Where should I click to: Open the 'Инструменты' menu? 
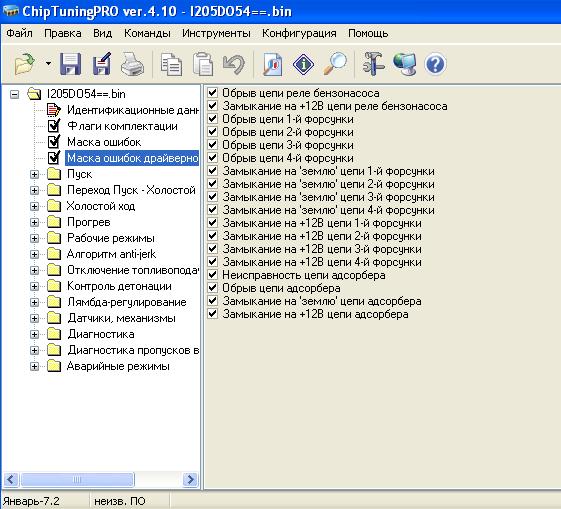point(216,33)
